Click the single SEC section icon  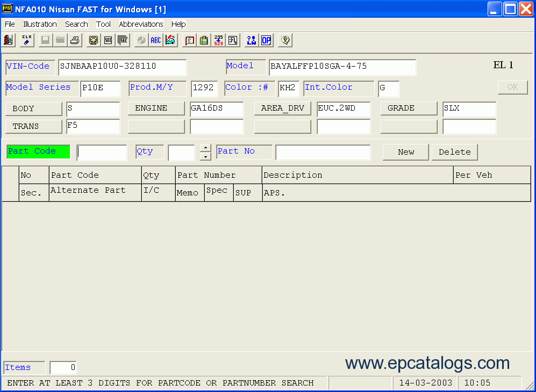point(108,40)
